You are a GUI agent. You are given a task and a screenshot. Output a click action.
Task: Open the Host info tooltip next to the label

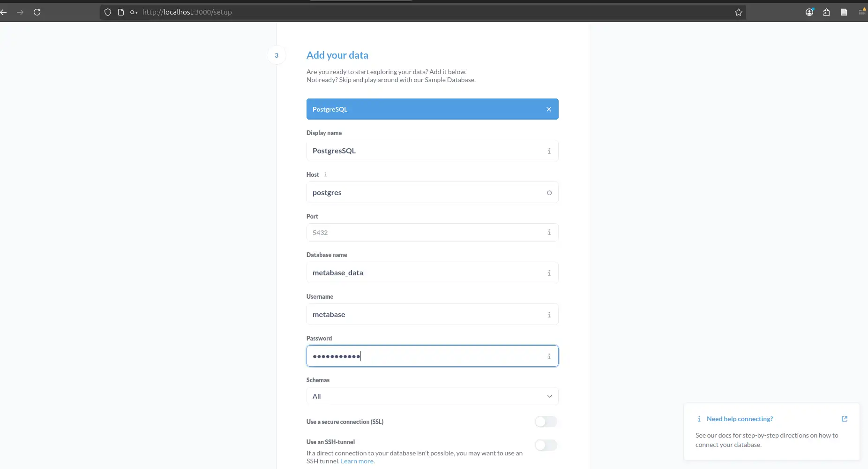[326, 174]
